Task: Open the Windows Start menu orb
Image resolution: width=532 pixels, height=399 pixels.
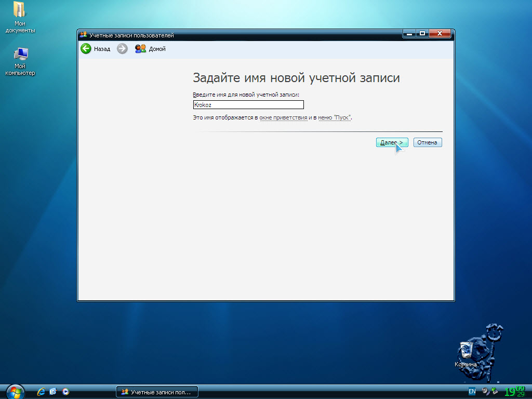Action: 15,391
